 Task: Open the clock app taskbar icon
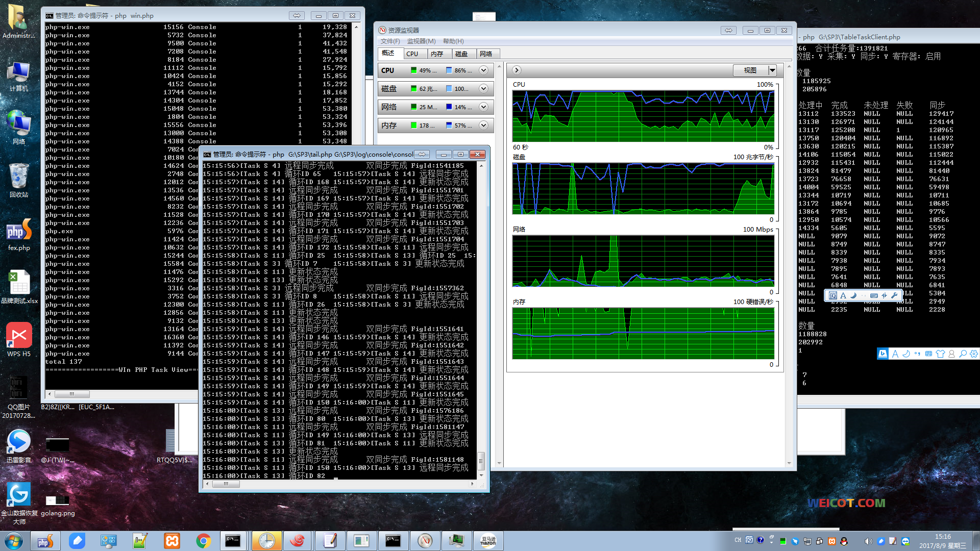pos(266,541)
